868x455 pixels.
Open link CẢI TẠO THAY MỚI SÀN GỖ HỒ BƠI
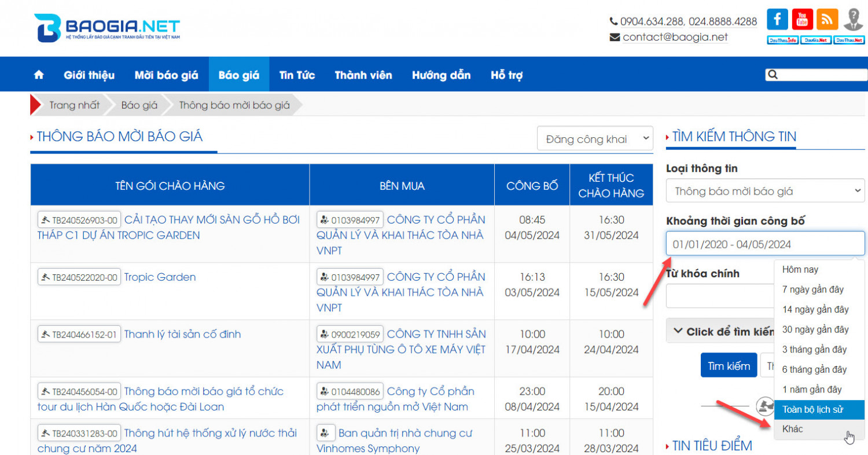168,227
